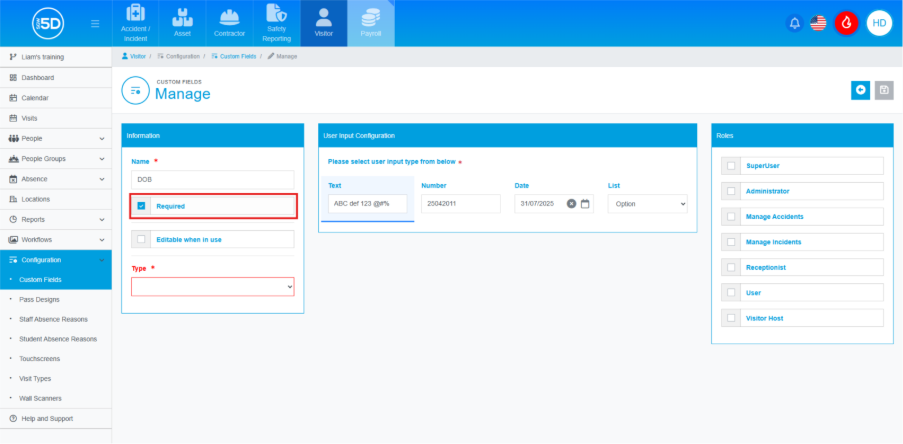This screenshot has height=444, width=903.
Task: Select the Number input type field
Action: [461, 204]
